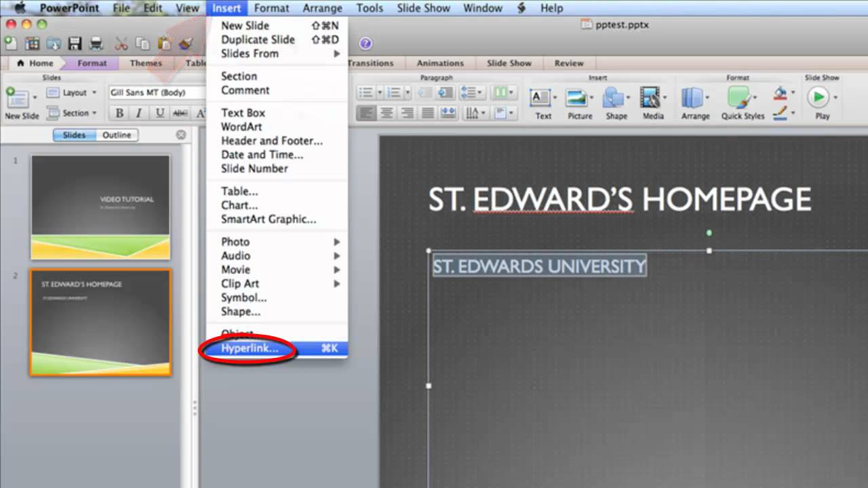Increase the paragraph indent level

click(446, 93)
